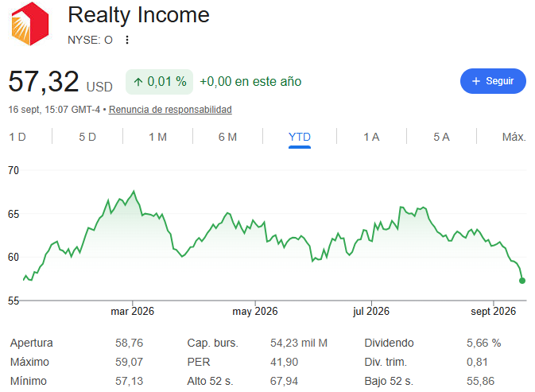This screenshot has width=535, height=392.
Task: Click the Mínimo value 57,13
Action: click(x=129, y=381)
